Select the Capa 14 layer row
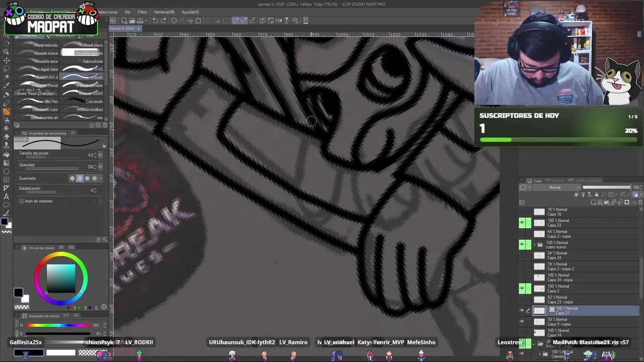644x362 pixels. (586, 333)
